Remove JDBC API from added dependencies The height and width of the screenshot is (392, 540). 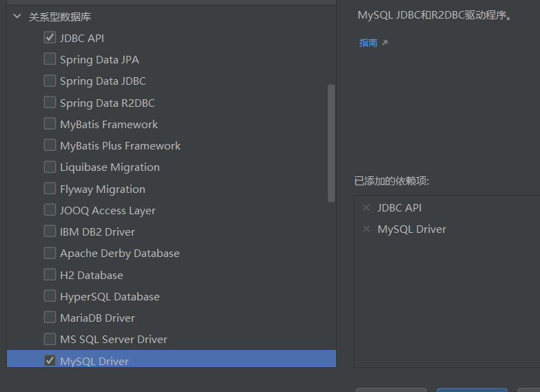tap(366, 208)
